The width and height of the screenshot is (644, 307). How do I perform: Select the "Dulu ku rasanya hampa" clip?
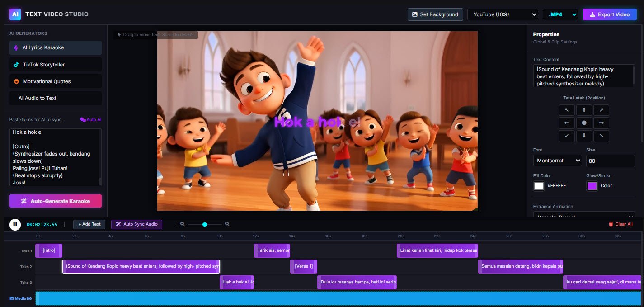pos(357,282)
